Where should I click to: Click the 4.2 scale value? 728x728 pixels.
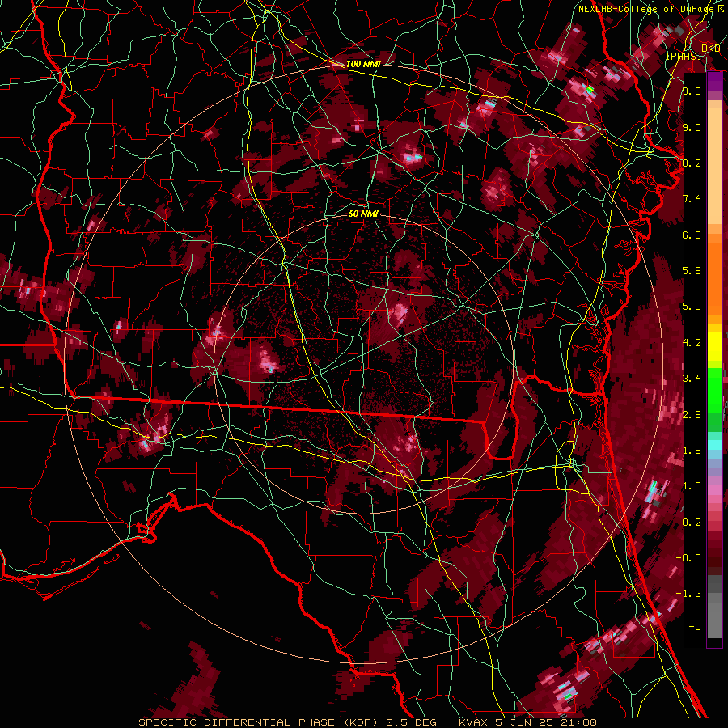(692, 343)
